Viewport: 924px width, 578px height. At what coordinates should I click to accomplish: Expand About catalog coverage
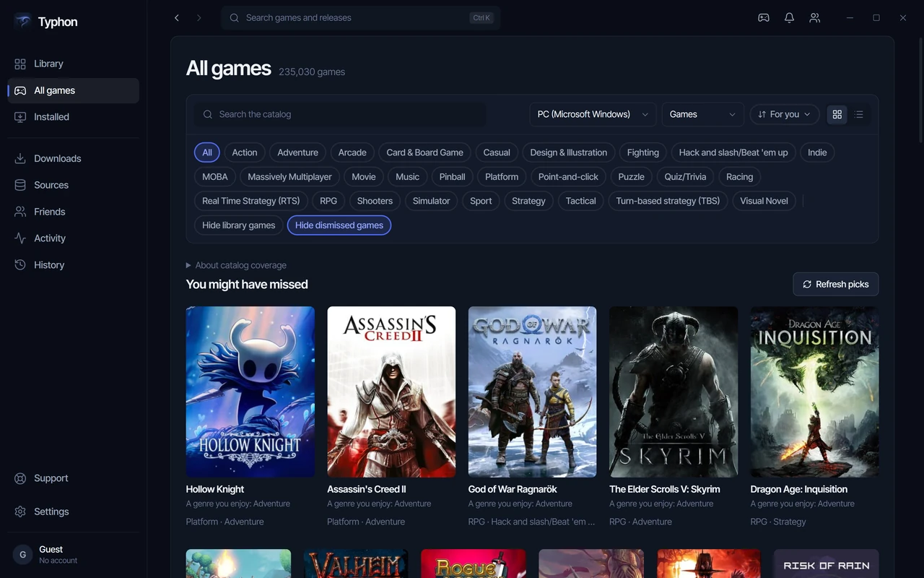[x=236, y=265]
